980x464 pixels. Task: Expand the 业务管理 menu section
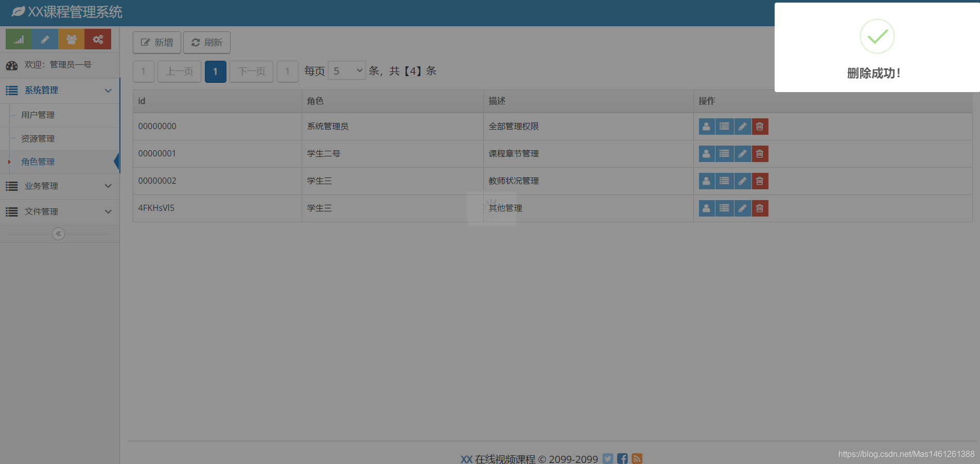(60, 186)
